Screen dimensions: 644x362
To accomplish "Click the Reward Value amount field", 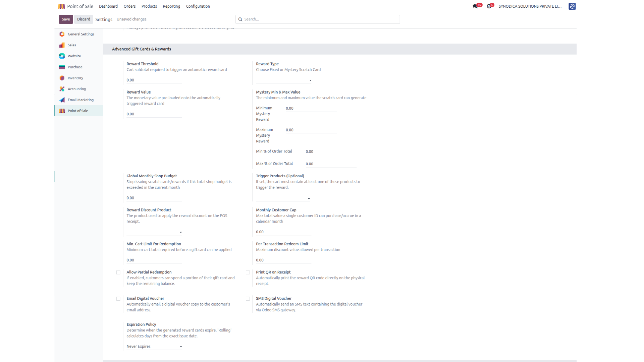I will point(154,114).
